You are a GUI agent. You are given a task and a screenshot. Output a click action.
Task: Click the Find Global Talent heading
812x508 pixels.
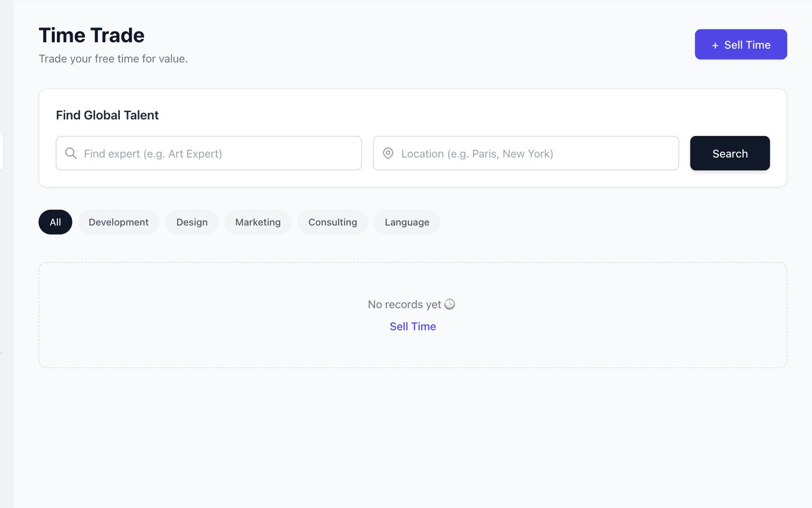tap(107, 115)
